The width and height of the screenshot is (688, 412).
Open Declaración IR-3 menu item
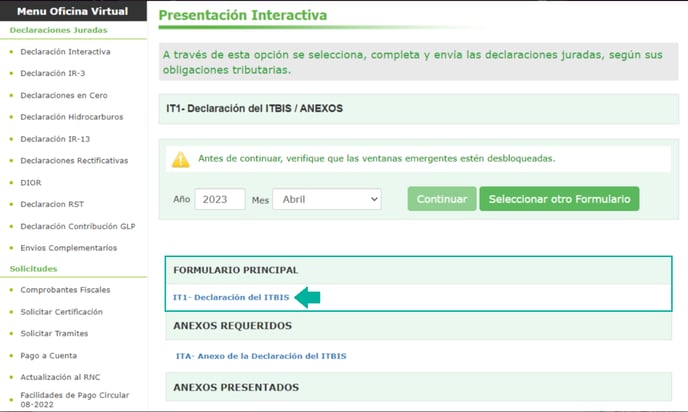point(53,73)
